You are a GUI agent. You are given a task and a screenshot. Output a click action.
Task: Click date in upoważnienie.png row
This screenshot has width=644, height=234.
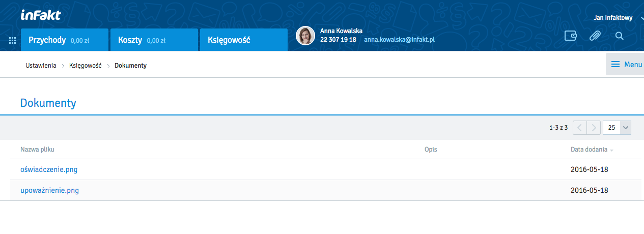(590, 190)
